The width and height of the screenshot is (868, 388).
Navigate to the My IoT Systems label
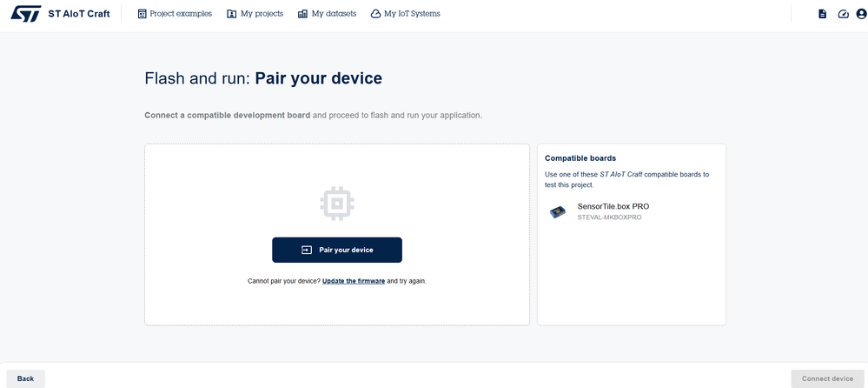pyautogui.click(x=413, y=14)
